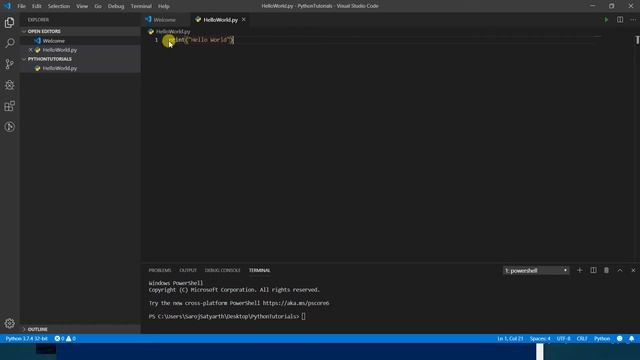Restore down the Visual Studio Code window

[611, 6]
